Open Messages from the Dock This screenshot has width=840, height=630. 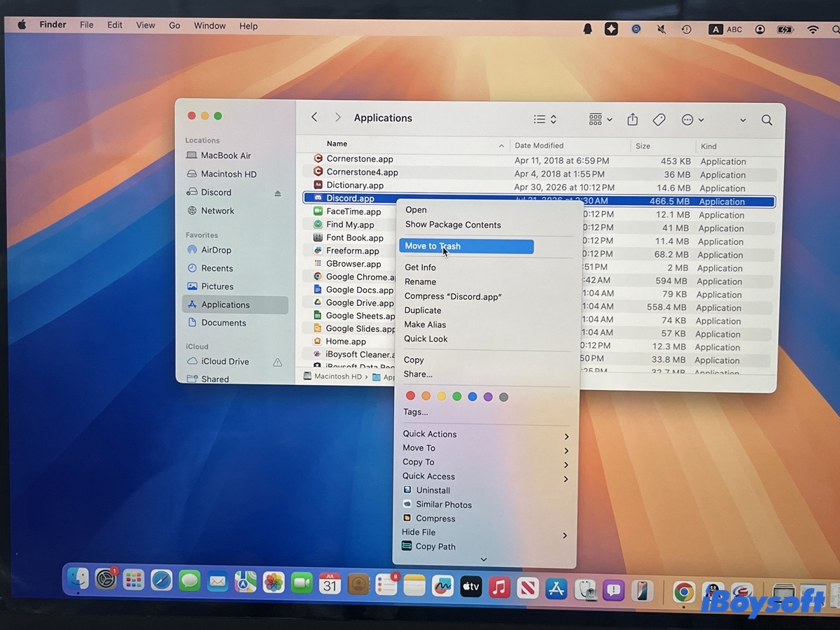[190, 581]
